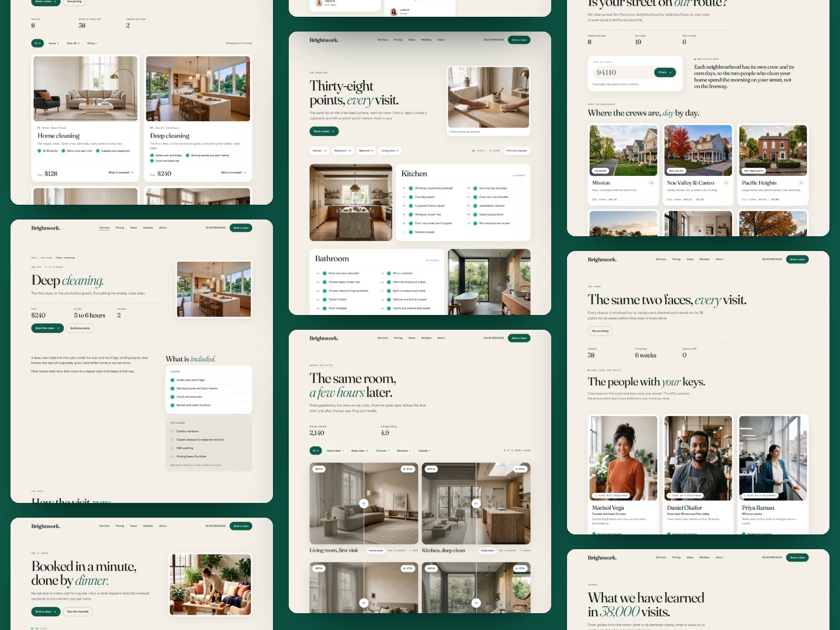
Task: Click the minus icon beside Exterior windows
Action: click(172, 431)
